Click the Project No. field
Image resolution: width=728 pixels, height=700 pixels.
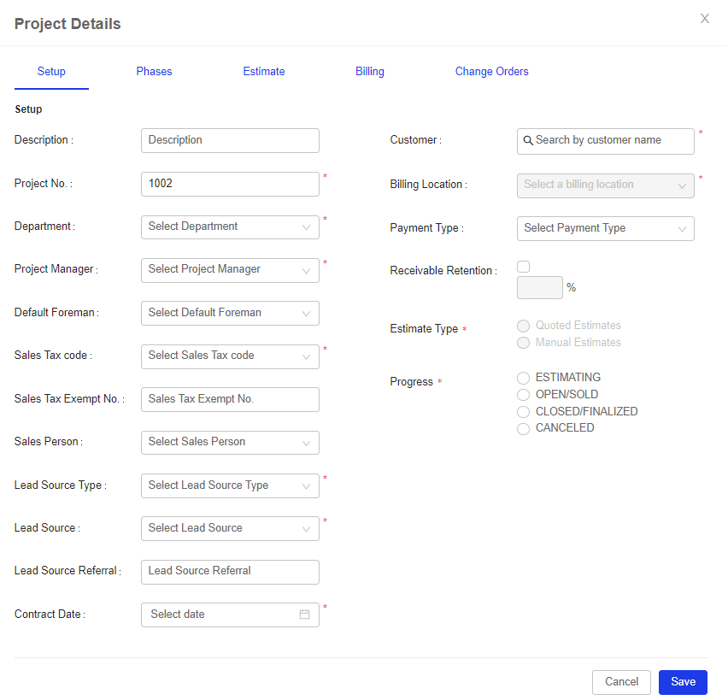pos(231,185)
